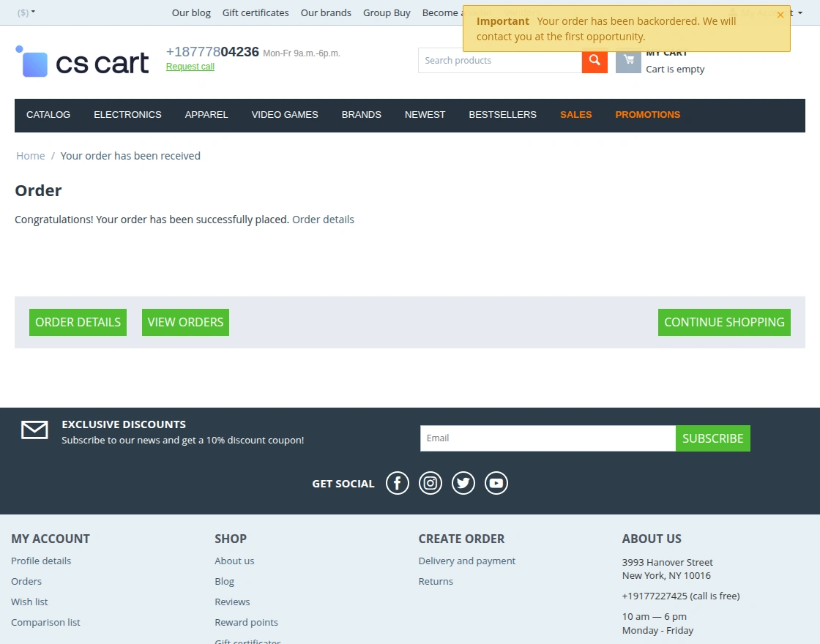Open the currency ($) dropdown
This screenshot has width=820, height=644.
[26, 12]
